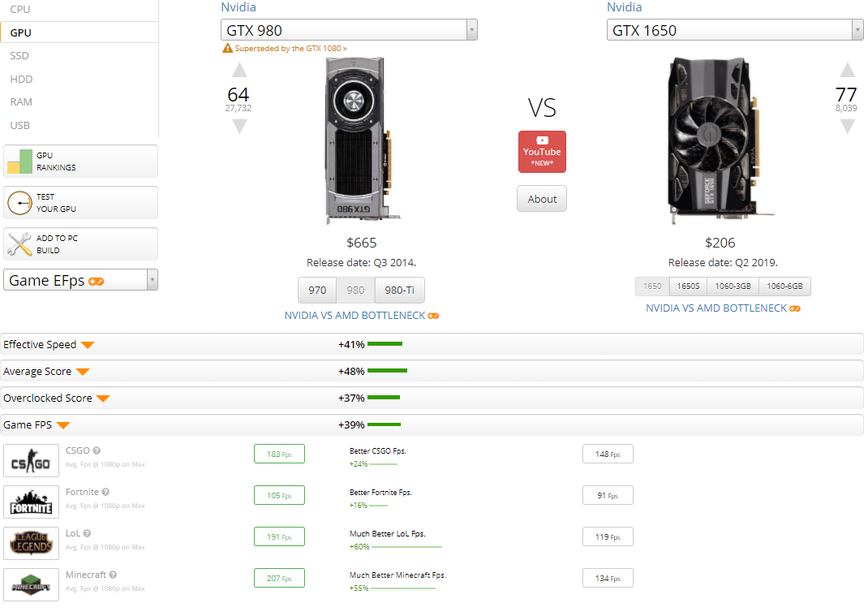This screenshot has width=868, height=616.
Task: Click the CSGO game logo
Action: tap(31, 461)
